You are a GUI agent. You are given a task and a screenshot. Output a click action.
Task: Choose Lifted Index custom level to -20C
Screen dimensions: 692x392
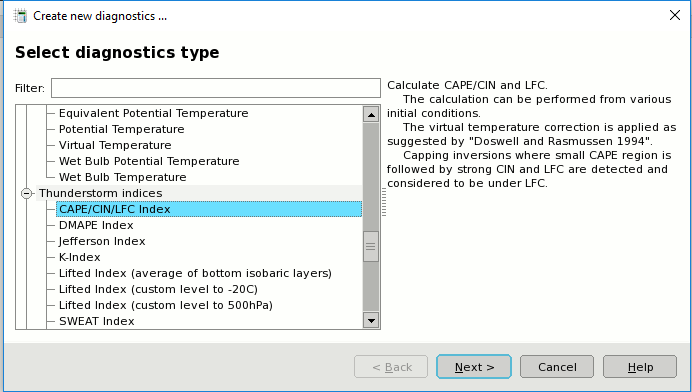158,289
